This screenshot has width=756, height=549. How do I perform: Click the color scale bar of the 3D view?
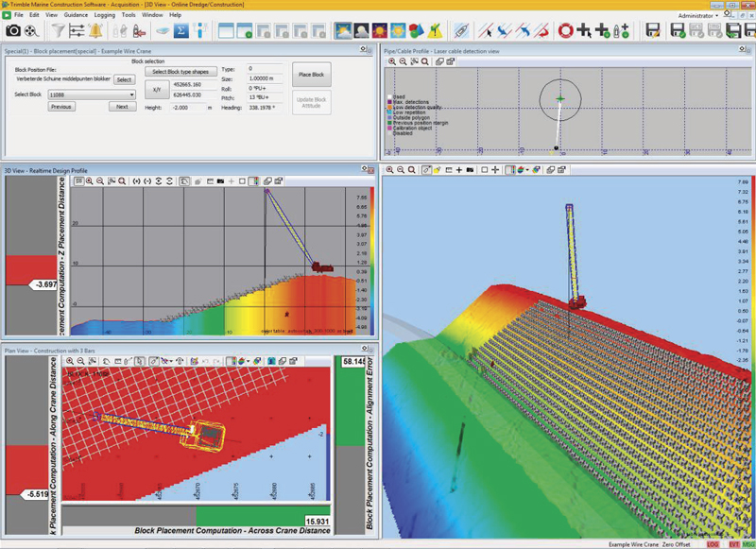click(752, 356)
